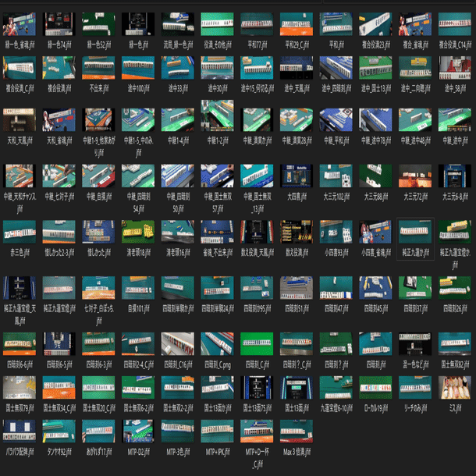This screenshot has width=476, height=476.
Task: Click the file name Max３倍満.jfif
Action: 297,452
